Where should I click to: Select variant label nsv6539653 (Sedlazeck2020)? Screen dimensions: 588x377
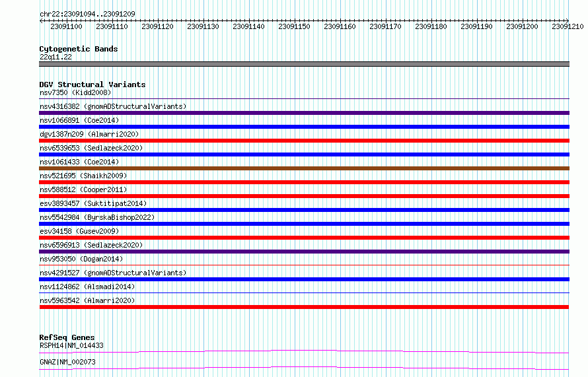91,148
